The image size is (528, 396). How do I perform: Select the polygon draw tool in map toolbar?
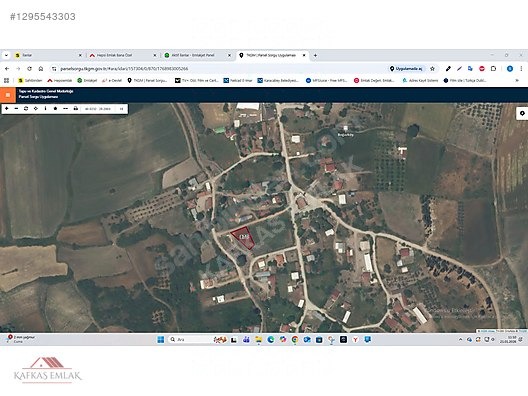[x=56, y=108]
